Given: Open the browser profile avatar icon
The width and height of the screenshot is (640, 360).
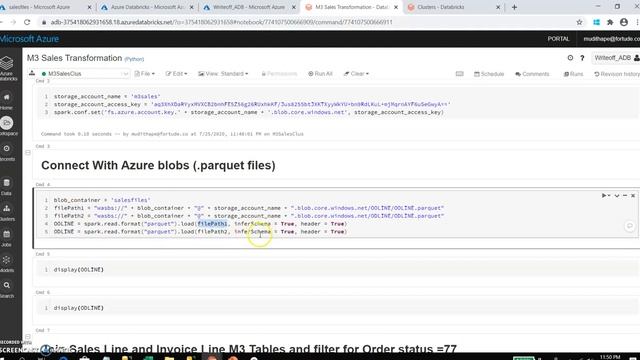Looking at the screenshot, I should click(624, 22).
